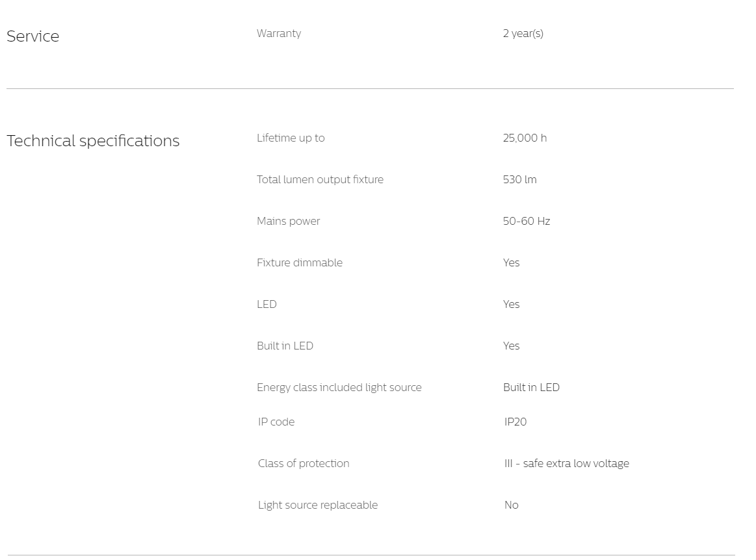Select the IP code label
The image size is (756, 560).
click(x=276, y=422)
